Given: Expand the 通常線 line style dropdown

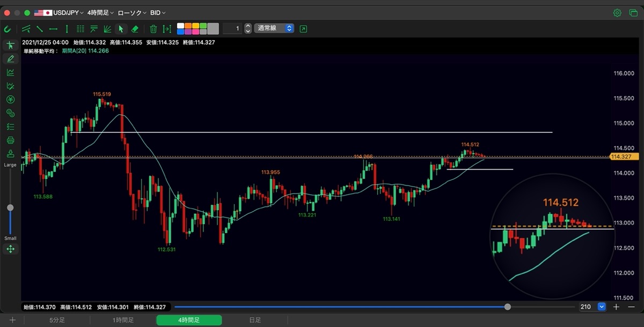Looking at the screenshot, I should coord(275,28).
